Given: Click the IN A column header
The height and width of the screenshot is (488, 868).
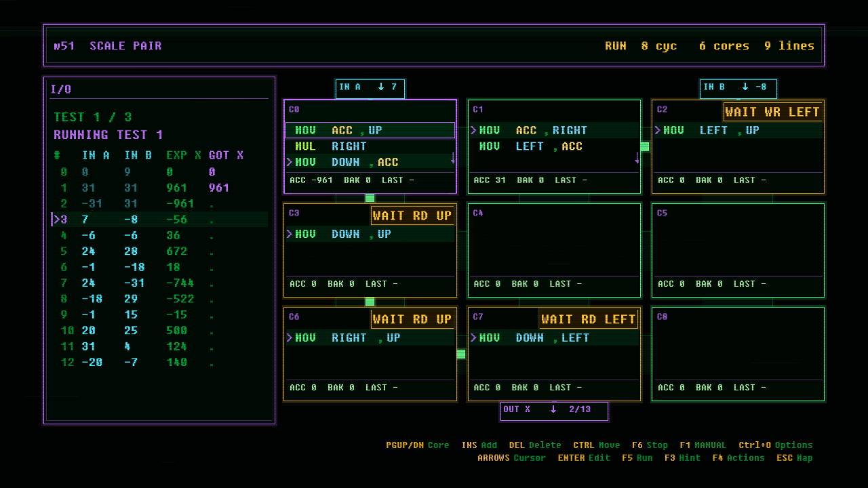Looking at the screenshot, I should 96,155.
